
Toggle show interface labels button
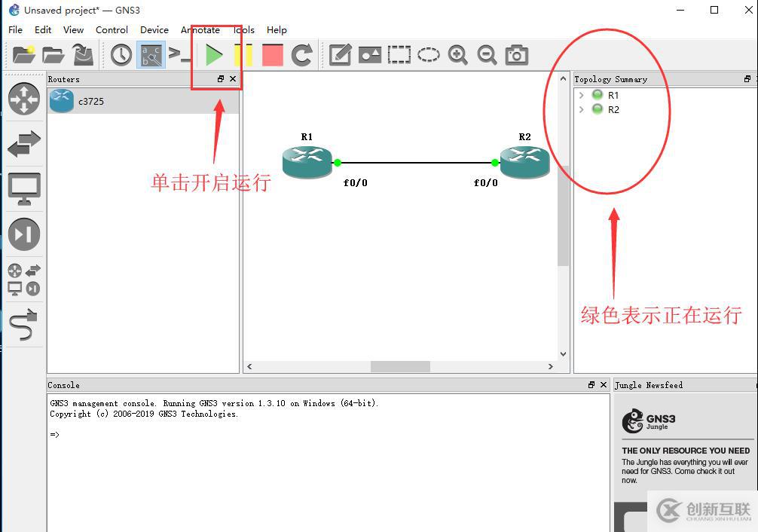[x=151, y=55]
